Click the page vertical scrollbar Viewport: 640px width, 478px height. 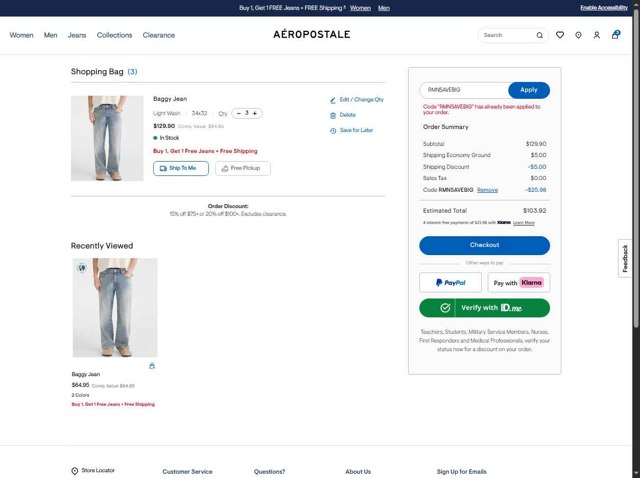636,167
